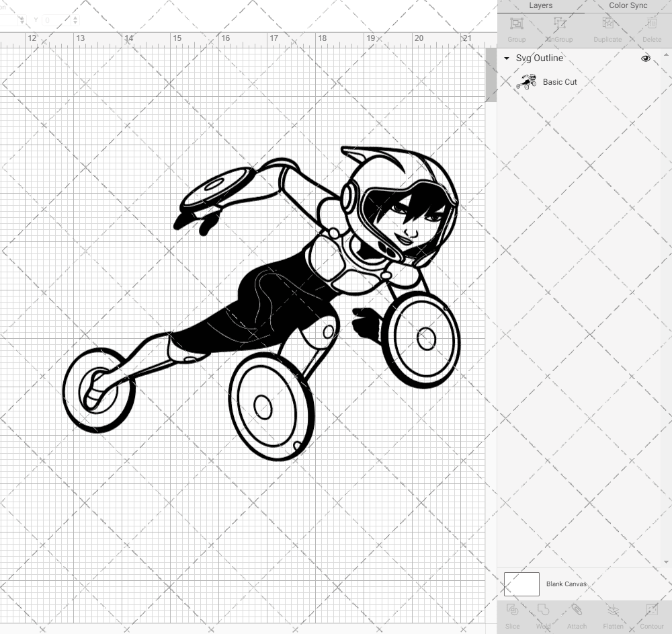Click the Contour tool icon
Viewport: 672px width, 634px height.
tap(651, 610)
